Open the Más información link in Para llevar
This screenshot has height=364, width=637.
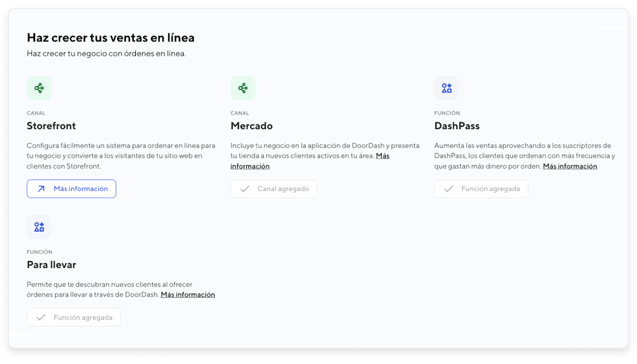pos(188,294)
